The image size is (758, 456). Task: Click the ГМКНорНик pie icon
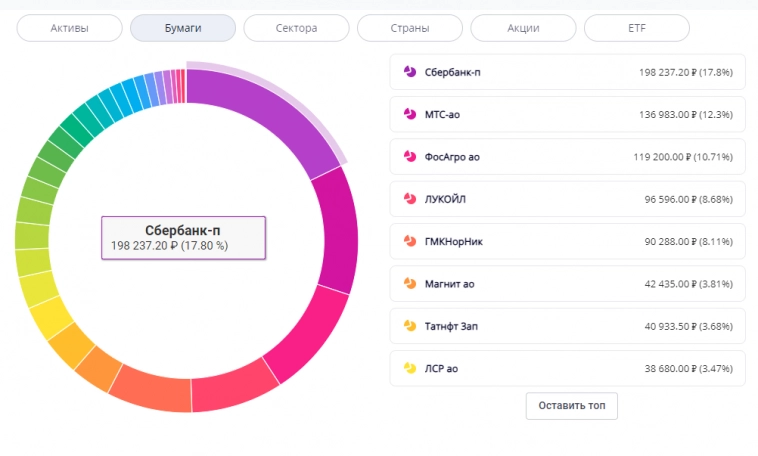pos(409,241)
